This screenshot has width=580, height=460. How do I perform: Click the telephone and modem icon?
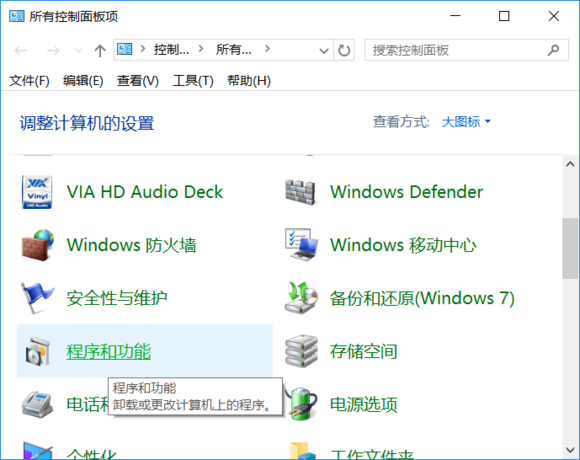[x=37, y=404]
